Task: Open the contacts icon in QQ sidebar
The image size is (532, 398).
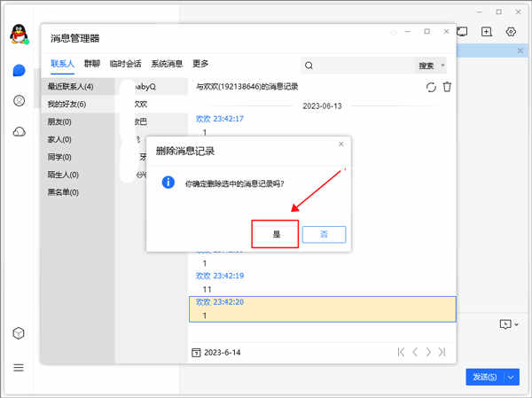Action: tap(19, 100)
